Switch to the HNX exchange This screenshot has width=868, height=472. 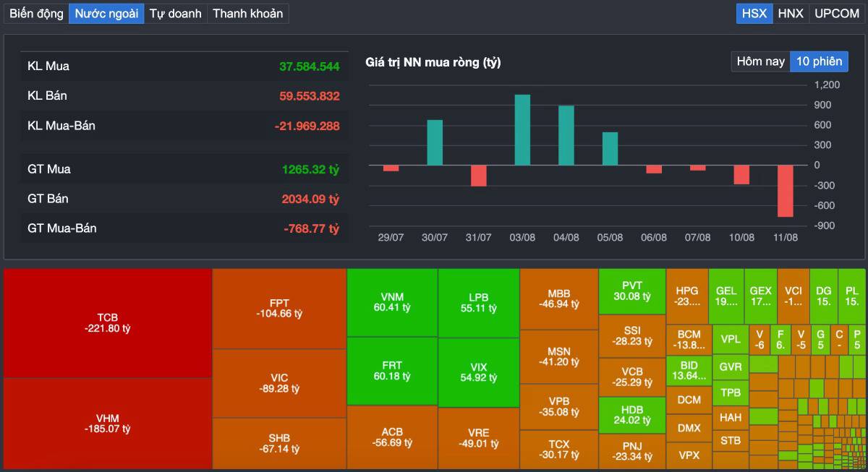pyautogui.click(x=791, y=13)
